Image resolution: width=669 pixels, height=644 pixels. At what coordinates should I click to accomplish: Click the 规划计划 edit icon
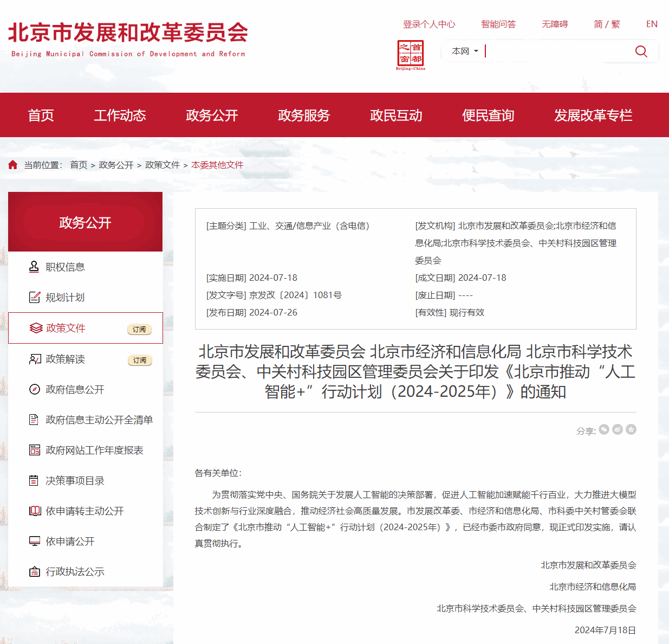pyautogui.click(x=34, y=297)
